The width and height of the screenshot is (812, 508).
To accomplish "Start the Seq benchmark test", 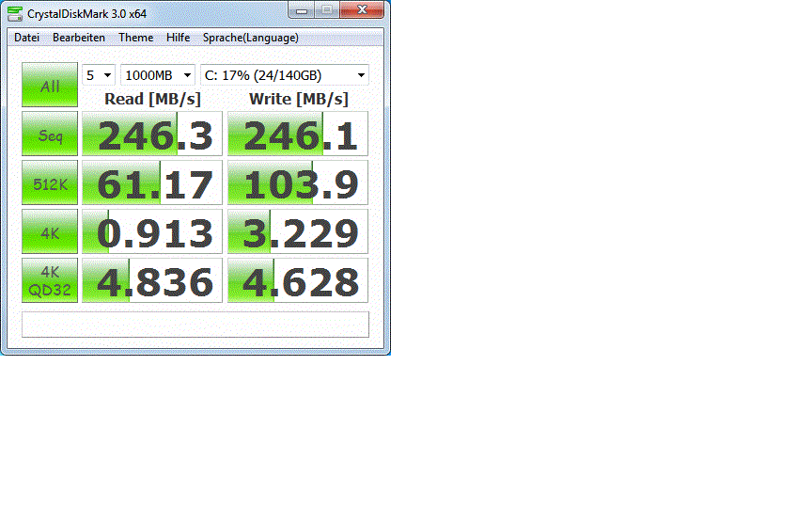I will coord(50,134).
